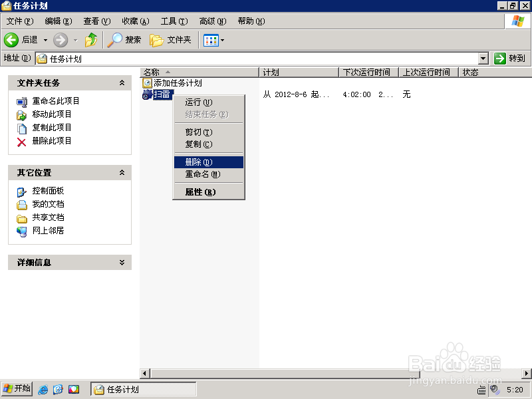Expand the 详细信息 panel
Screen dimensions: 532x399
122,262
